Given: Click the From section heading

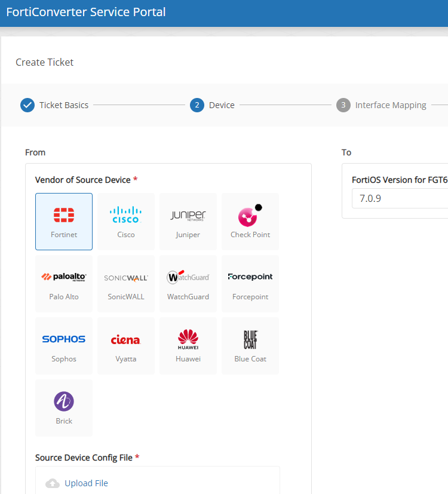Looking at the screenshot, I should 35,152.
